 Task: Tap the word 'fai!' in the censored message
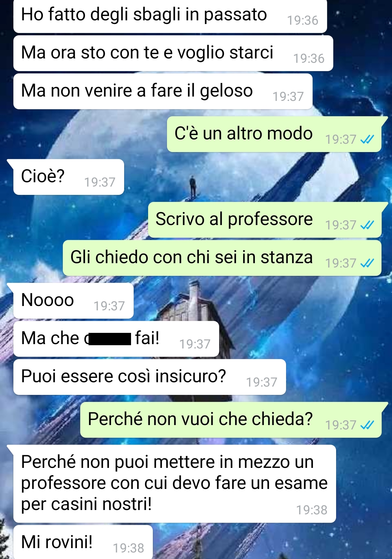pyautogui.click(x=147, y=338)
